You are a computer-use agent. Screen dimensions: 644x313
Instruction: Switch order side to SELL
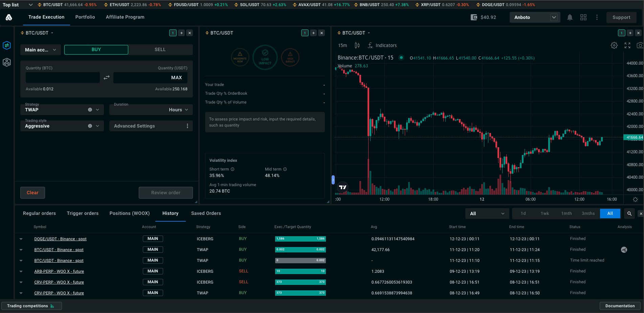pyautogui.click(x=160, y=49)
